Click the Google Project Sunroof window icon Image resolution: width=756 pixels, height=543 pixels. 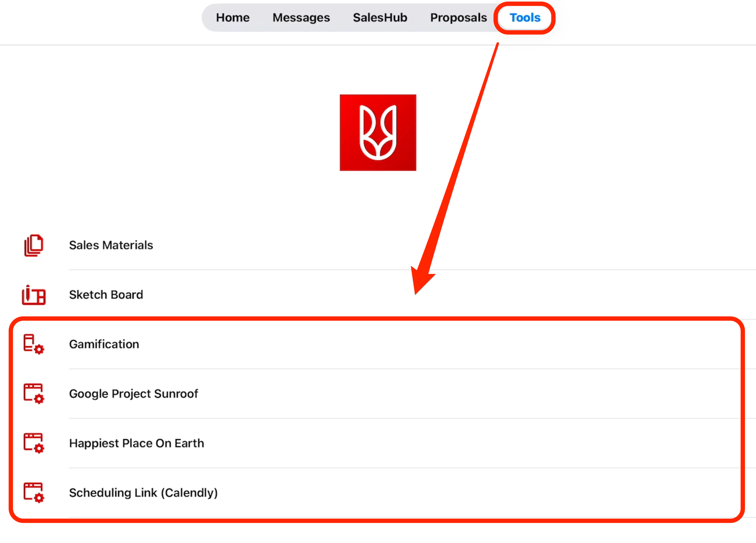pos(34,393)
